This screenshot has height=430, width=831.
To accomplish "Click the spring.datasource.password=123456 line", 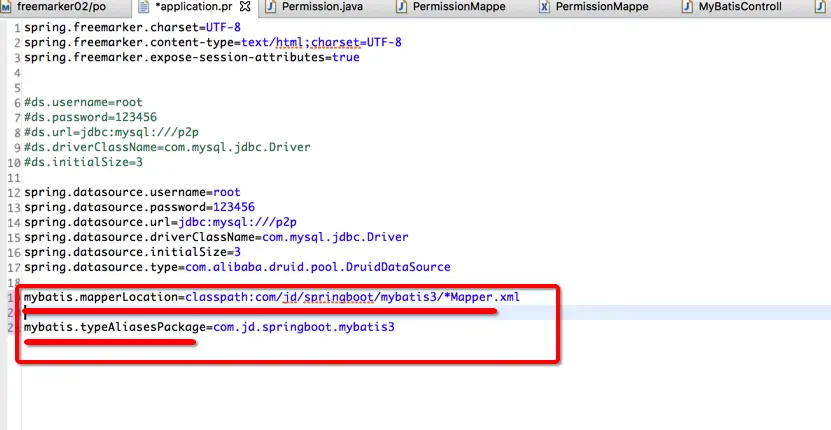I will pyautogui.click(x=139, y=207).
